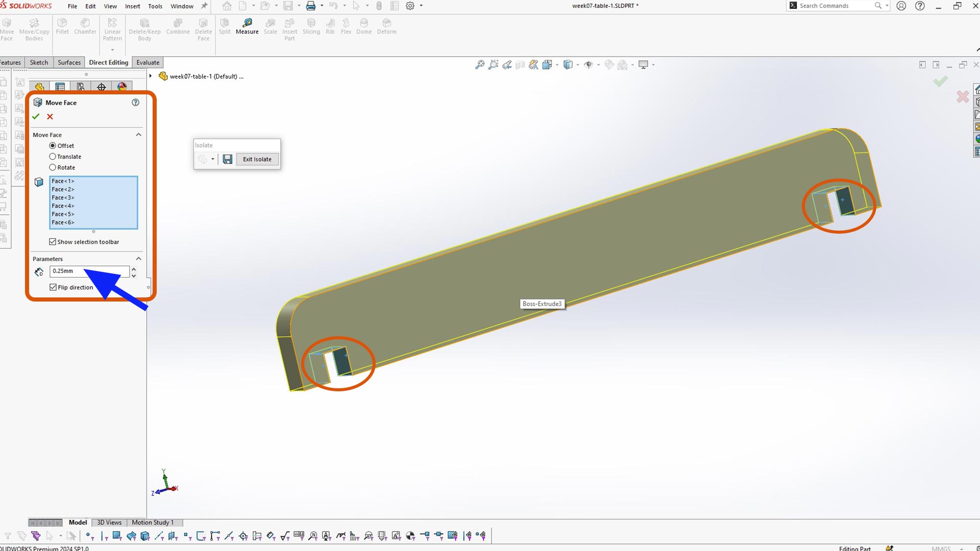Switch to the Evaluate tab
Screen dimensions: 980x551
click(x=148, y=62)
